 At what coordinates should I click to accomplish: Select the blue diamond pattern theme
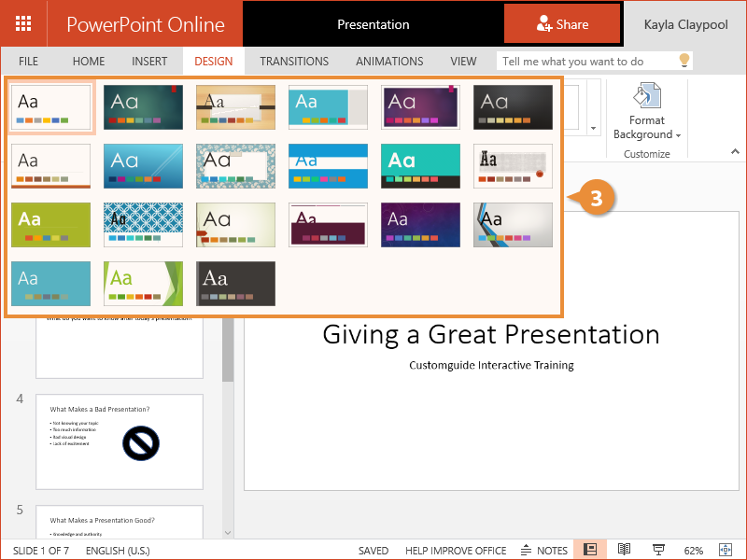[143, 225]
